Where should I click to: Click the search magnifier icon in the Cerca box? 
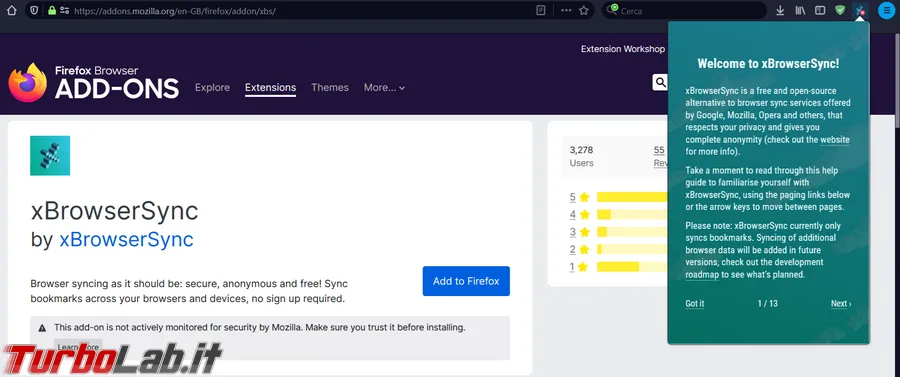pyautogui.click(x=613, y=10)
